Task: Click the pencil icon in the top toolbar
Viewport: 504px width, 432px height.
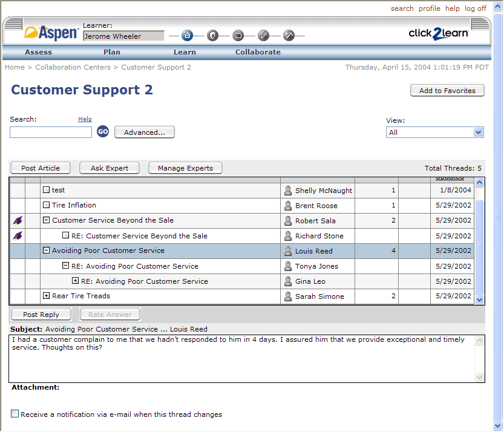Action: [x=263, y=36]
